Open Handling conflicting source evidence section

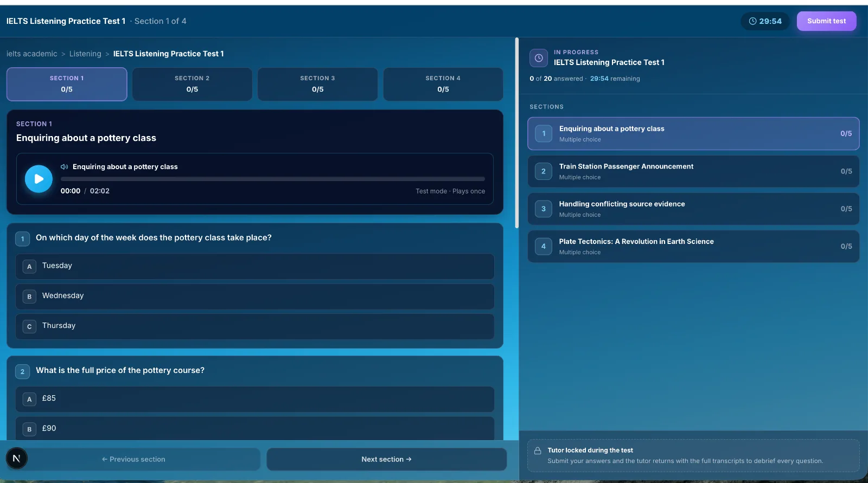coord(693,209)
